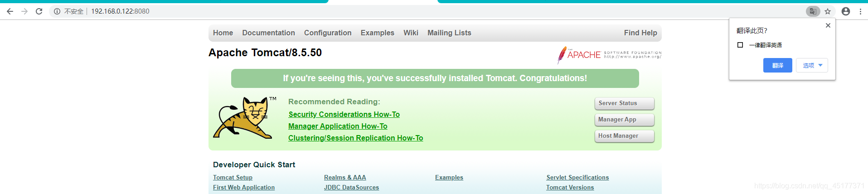Open Manager Application How-To link
Viewport: 868px width, 194px height.
coord(338,126)
